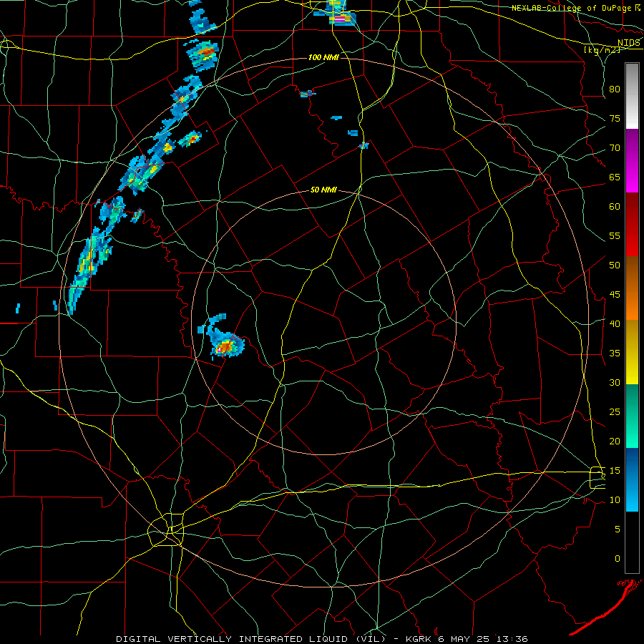644x644 pixels.
Task: Click the NEXLAB-College of DuPage label
Action: 572,8
